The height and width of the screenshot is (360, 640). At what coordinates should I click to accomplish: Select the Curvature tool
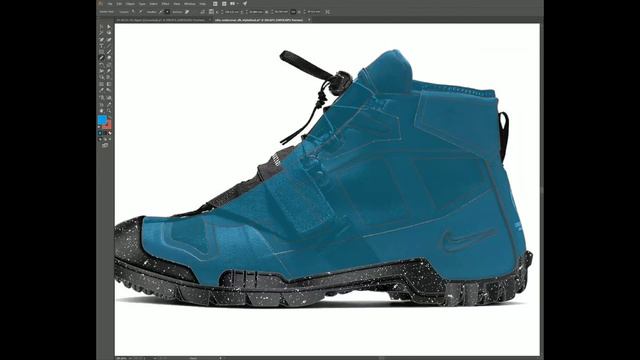[x=109, y=40]
